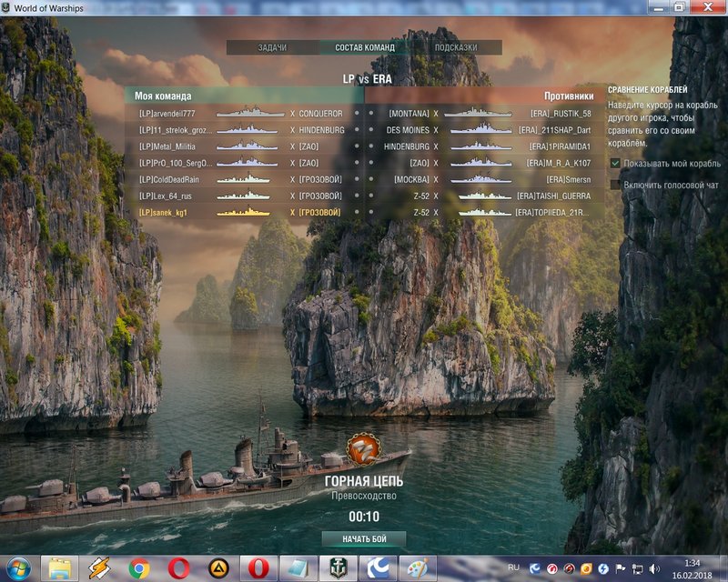This screenshot has height=582, width=728.
Task: Select player [LP]11_strelok_groz...
Action: pyautogui.click(x=176, y=130)
